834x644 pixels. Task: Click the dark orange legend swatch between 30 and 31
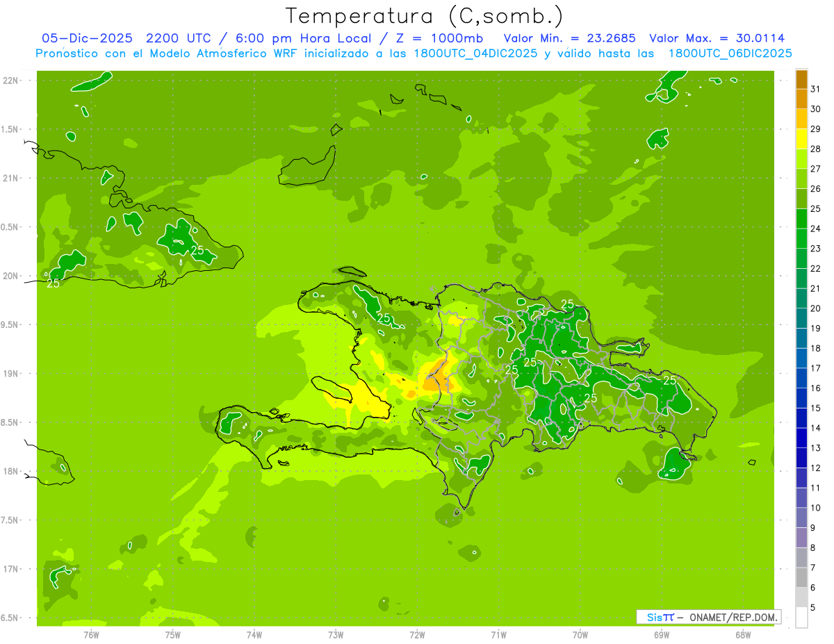(x=801, y=99)
